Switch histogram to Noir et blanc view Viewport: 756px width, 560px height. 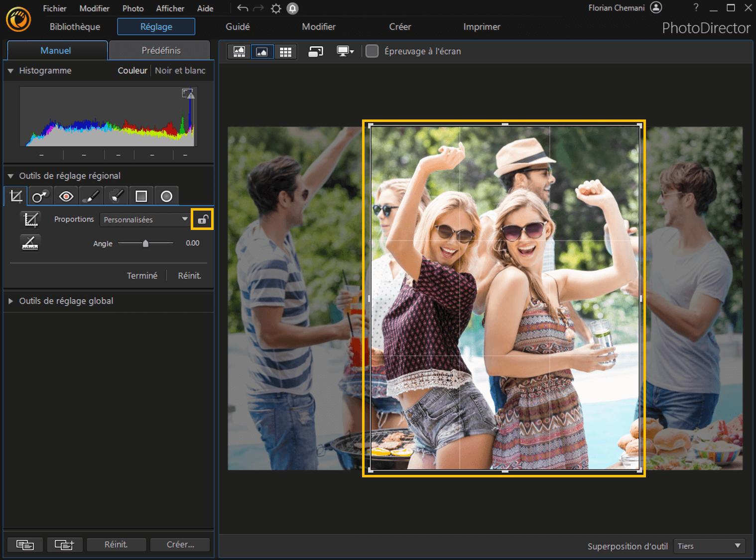(x=180, y=70)
